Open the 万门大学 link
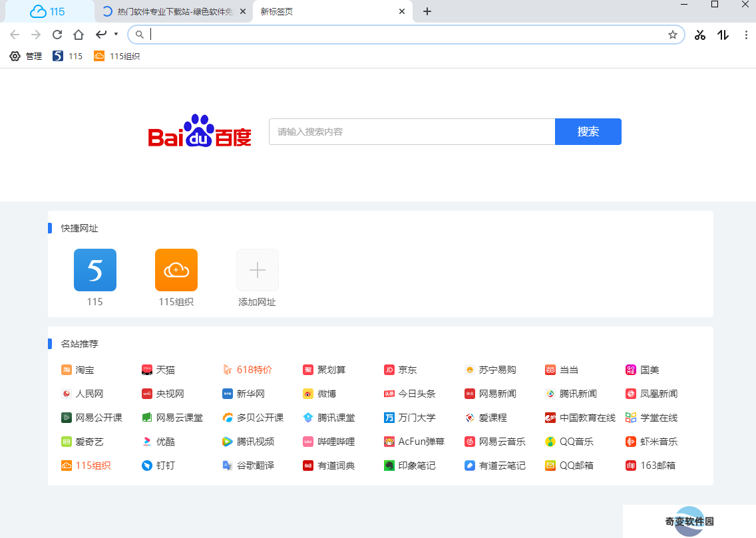 click(x=410, y=418)
